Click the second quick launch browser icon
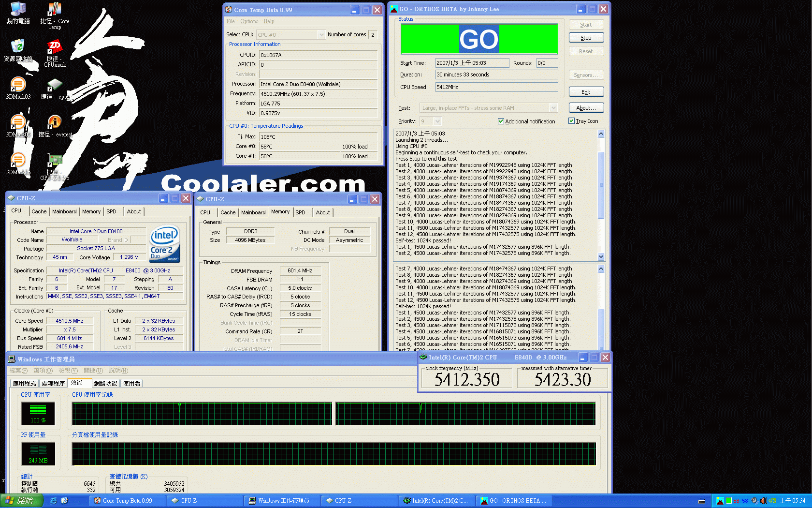Screen dimensions: 812x508 coord(64,501)
